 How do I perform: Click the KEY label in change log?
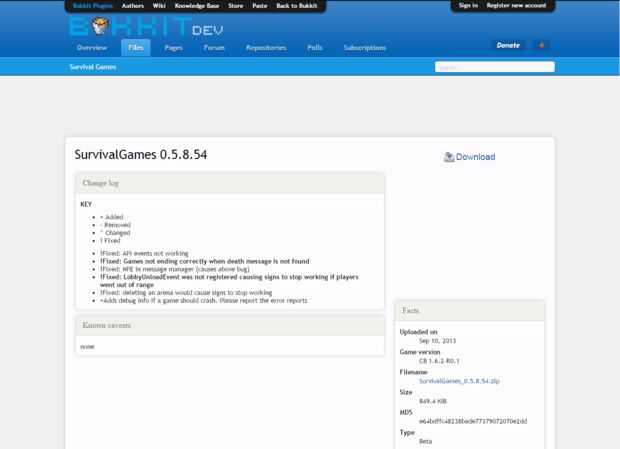(86, 204)
